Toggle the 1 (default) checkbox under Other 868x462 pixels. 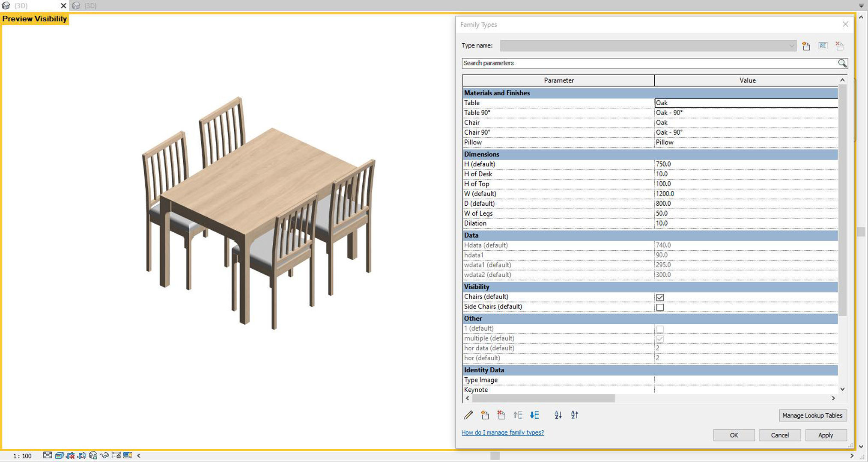660,329
